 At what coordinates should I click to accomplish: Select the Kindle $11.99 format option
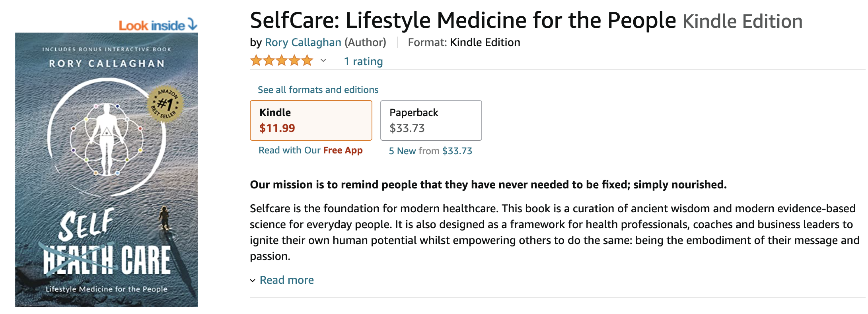(311, 120)
